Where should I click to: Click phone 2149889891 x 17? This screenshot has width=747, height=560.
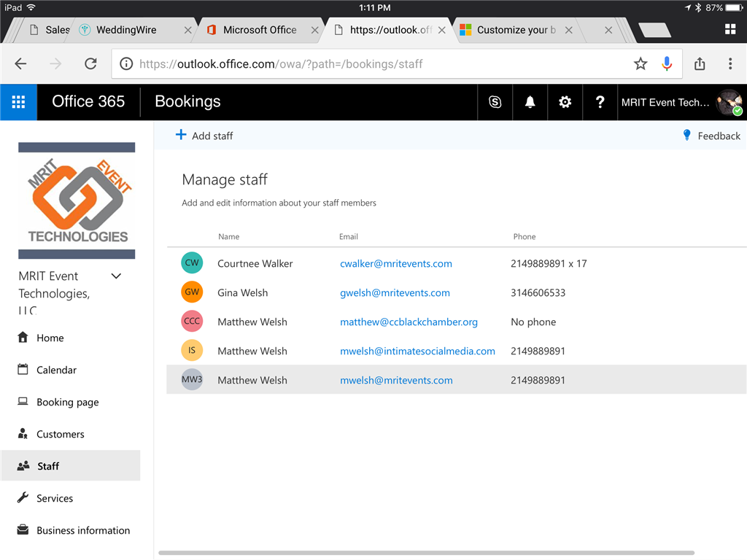pyautogui.click(x=549, y=263)
